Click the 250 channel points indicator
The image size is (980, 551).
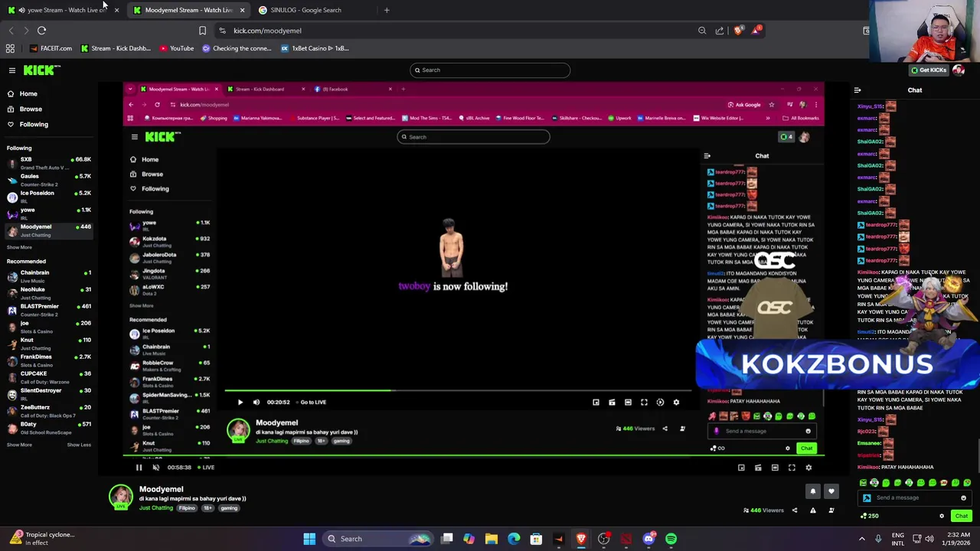tap(869, 516)
